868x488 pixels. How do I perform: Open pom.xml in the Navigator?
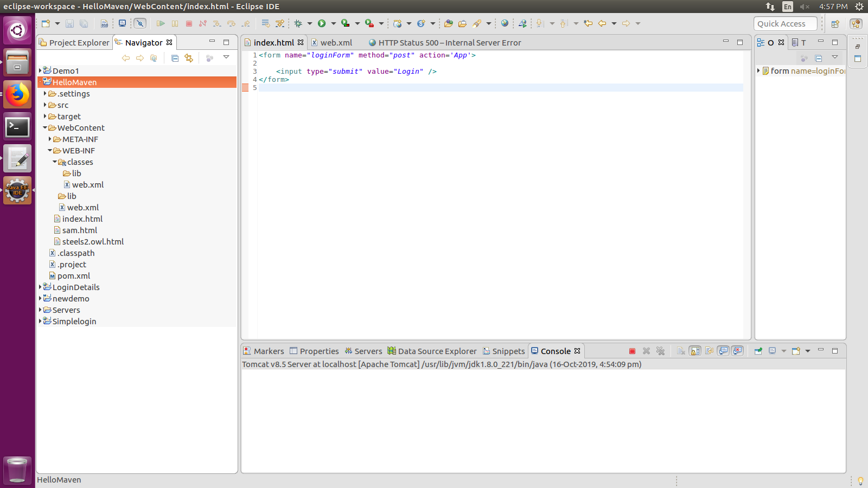(x=75, y=275)
